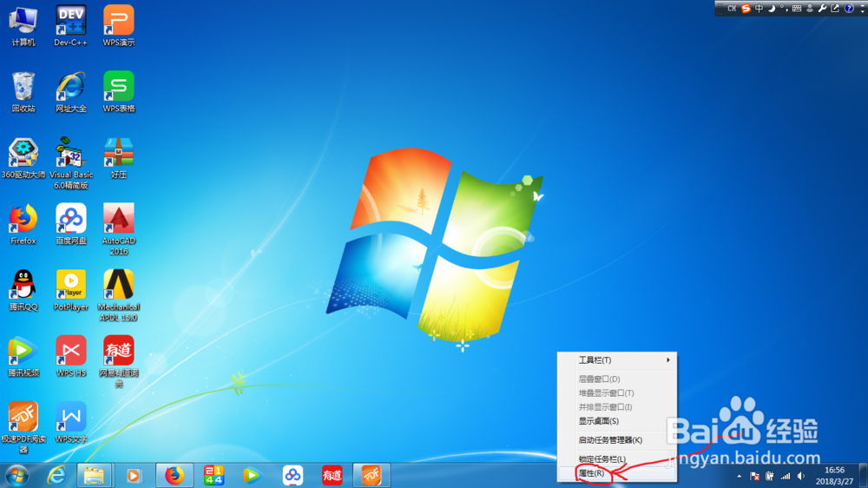The height and width of the screenshot is (488, 868).
Task: Select the greyed 并排显示窗口(I) menu entry
Action: pos(616,407)
